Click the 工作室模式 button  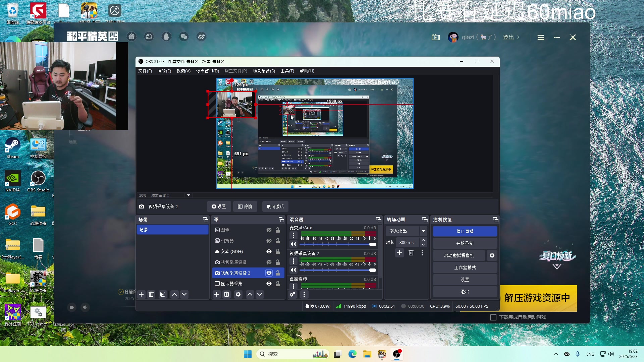(465, 267)
